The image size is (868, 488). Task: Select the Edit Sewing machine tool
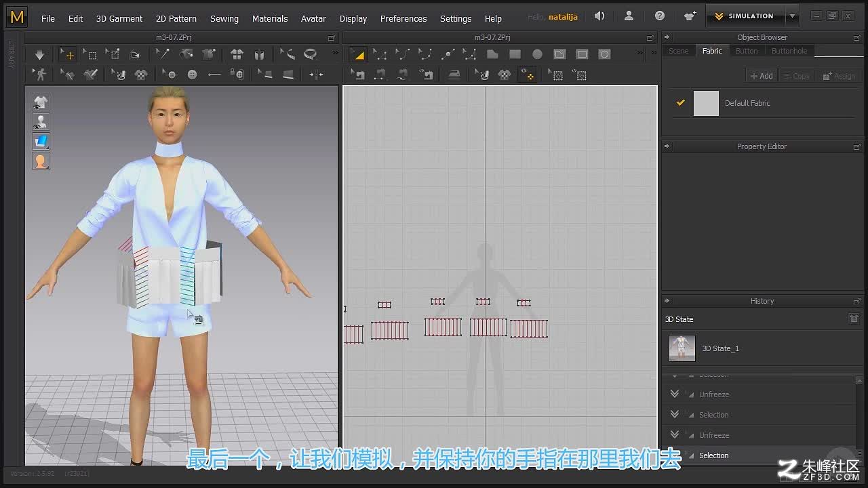357,75
